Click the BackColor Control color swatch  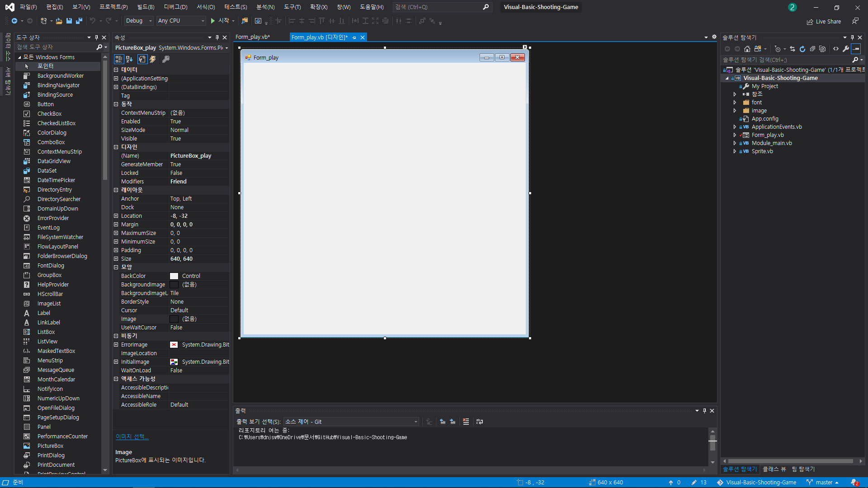coord(174,276)
